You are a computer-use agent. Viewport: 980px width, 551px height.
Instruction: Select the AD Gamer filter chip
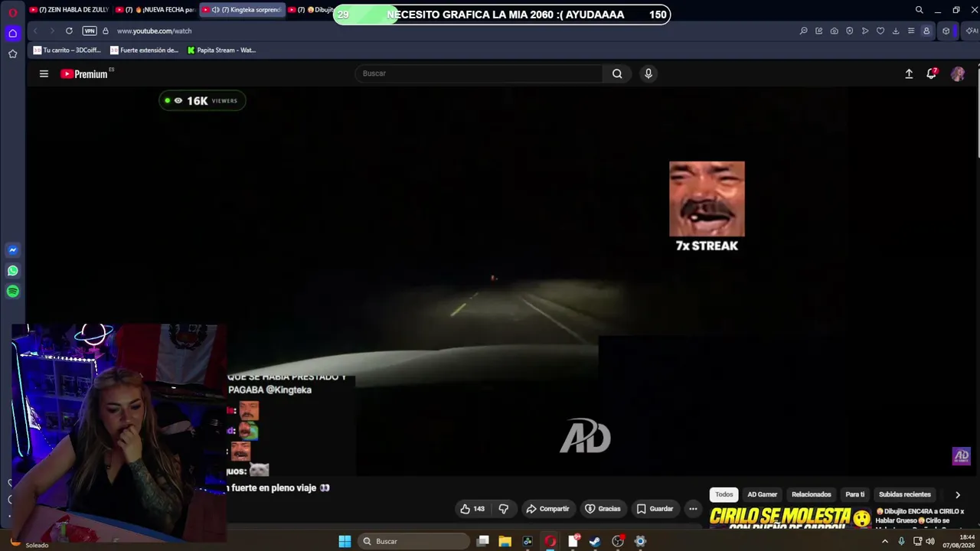[x=762, y=494]
